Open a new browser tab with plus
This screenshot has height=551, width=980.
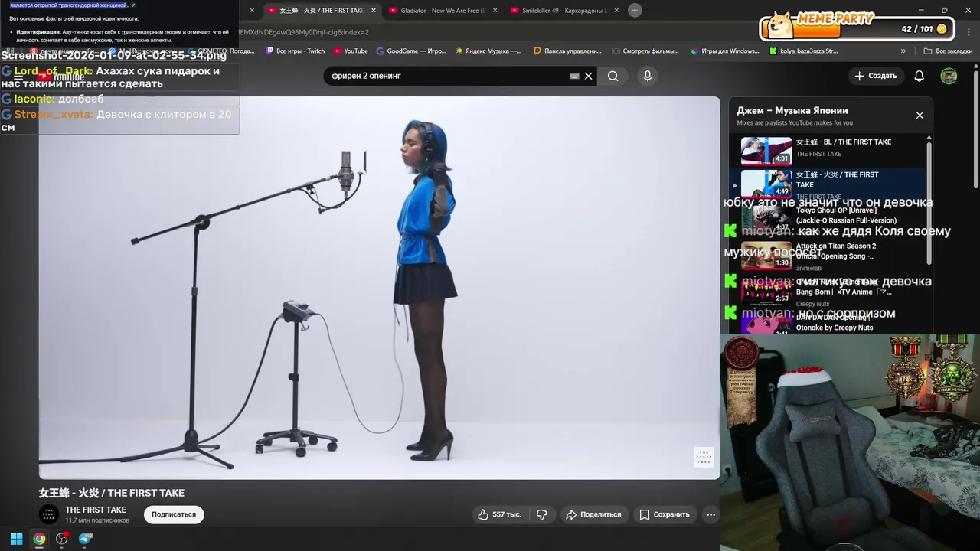tap(635, 10)
